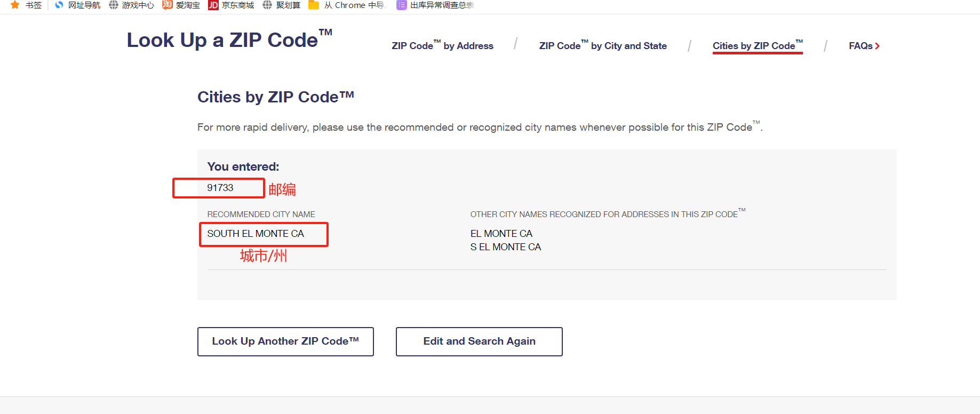Open the Chrome imported bookmarks folder
The image size is (980, 414).
pos(314,5)
